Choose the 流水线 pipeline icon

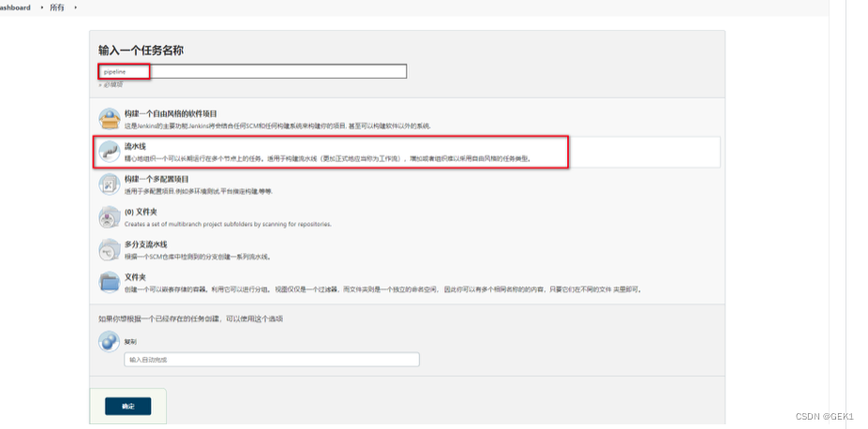click(x=109, y=152)
